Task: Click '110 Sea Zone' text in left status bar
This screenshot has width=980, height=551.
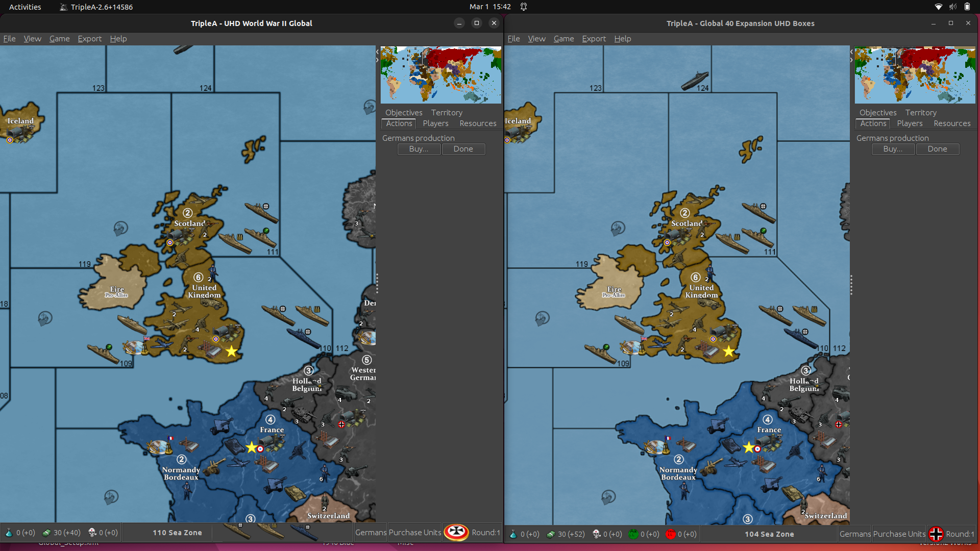Action: coord(177,533)
